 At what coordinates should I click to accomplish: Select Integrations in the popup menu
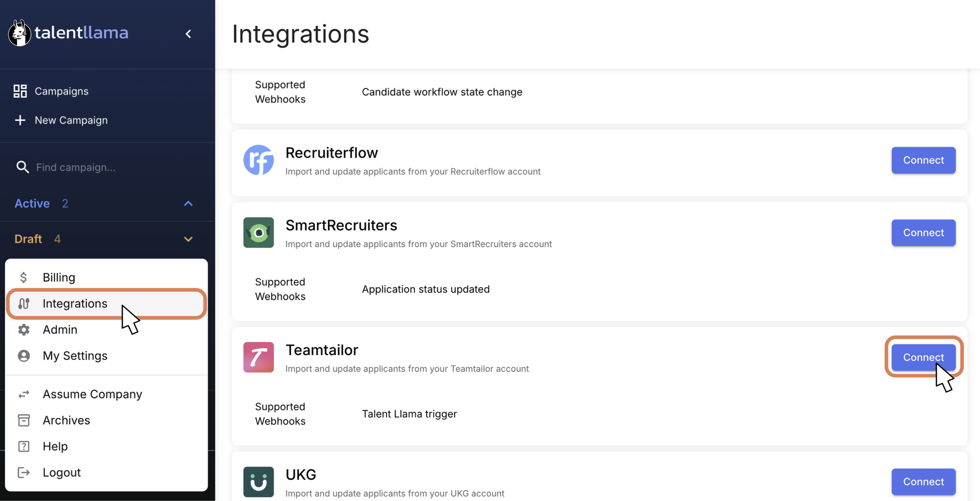pyautogui.click(x=75, y=303)
